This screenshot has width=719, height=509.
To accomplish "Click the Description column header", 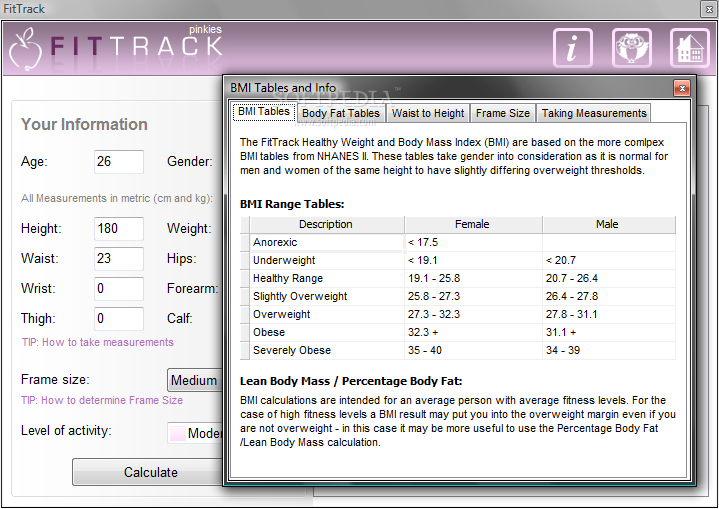I will [326, 224].
